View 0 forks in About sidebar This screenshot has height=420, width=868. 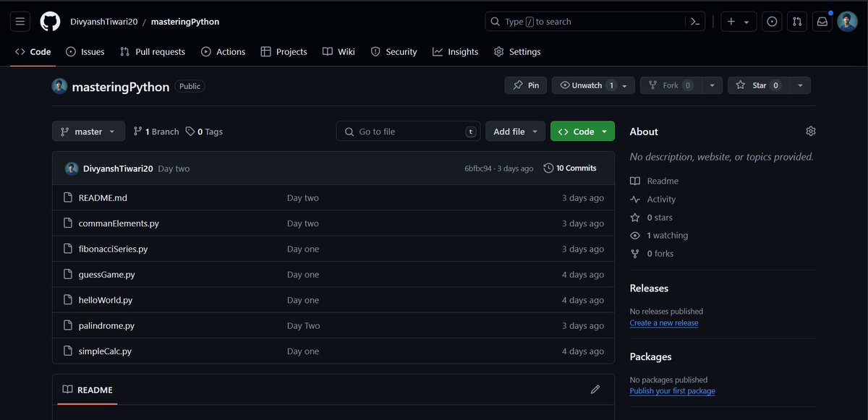652,254
